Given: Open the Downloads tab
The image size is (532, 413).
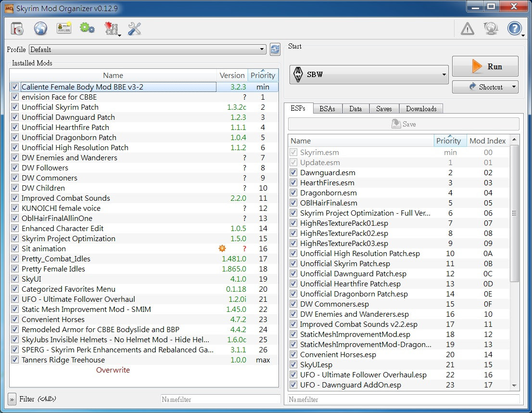Looking at the screenshot, I should tap(421, 109).
